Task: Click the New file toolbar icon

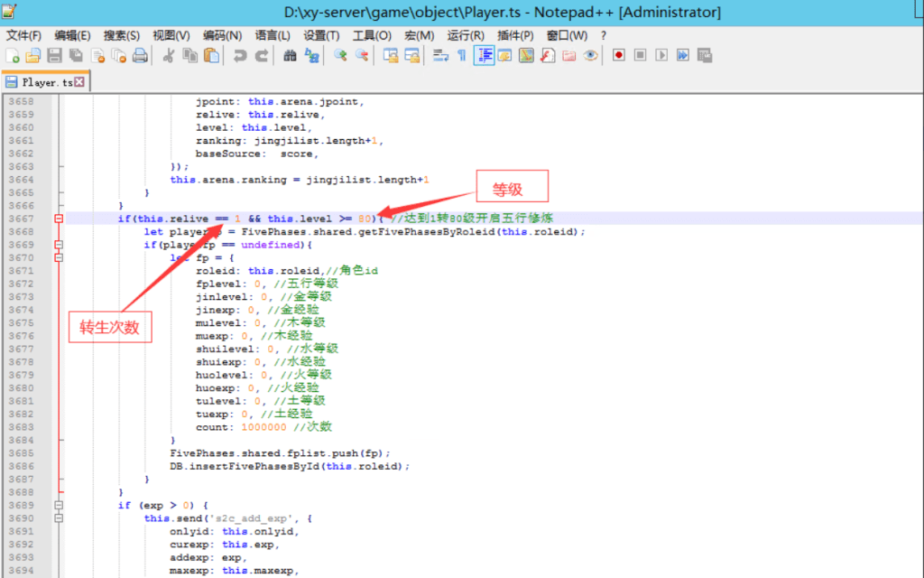Action: (13, 55)
